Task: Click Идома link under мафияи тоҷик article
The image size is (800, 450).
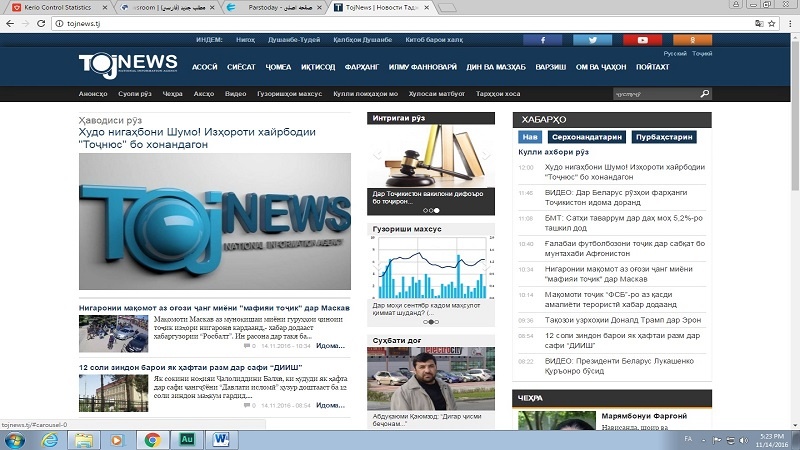Action: 330,345
